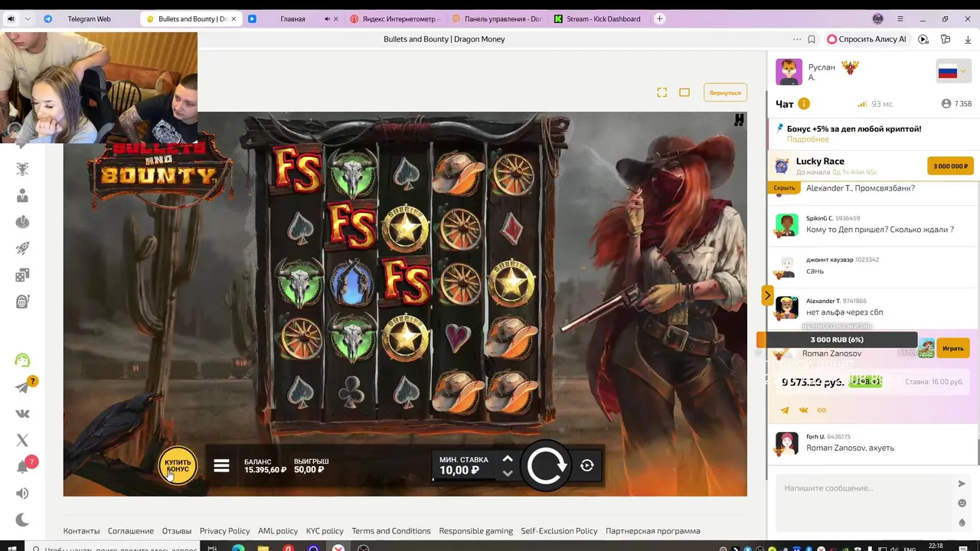Click the КУПИТЬ БОНУС buy bonus button
The width and height of the screenshot is (980, 551).
[x=178, y=465]
